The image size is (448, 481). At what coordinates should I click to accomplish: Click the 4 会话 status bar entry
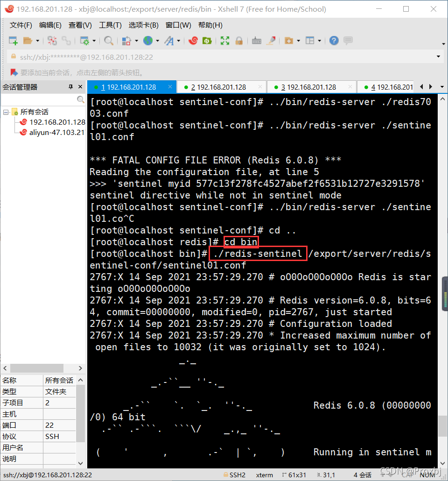coord(362,475)
